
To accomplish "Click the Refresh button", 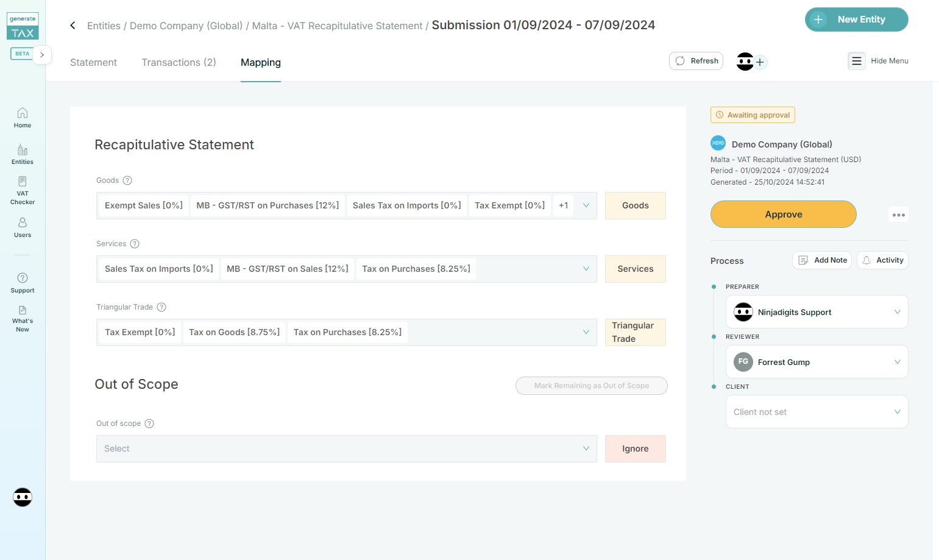I will 696,61.
